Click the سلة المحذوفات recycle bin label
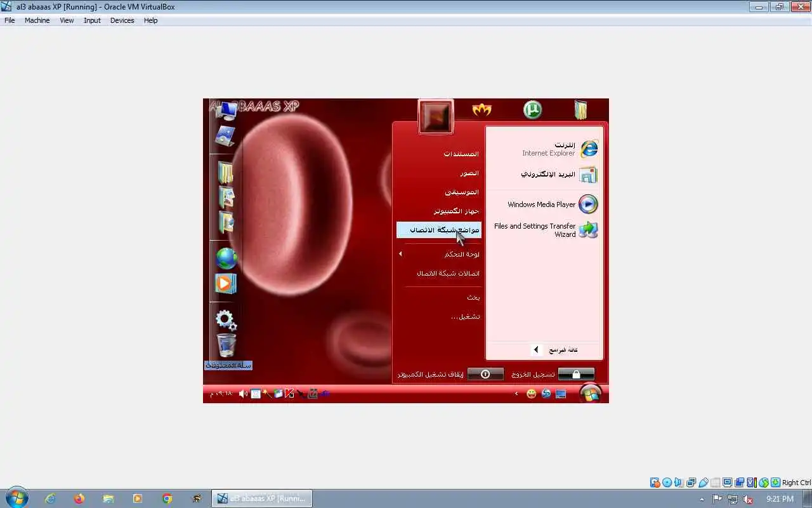This screenshot has width=812, height=508. [228, 365]
